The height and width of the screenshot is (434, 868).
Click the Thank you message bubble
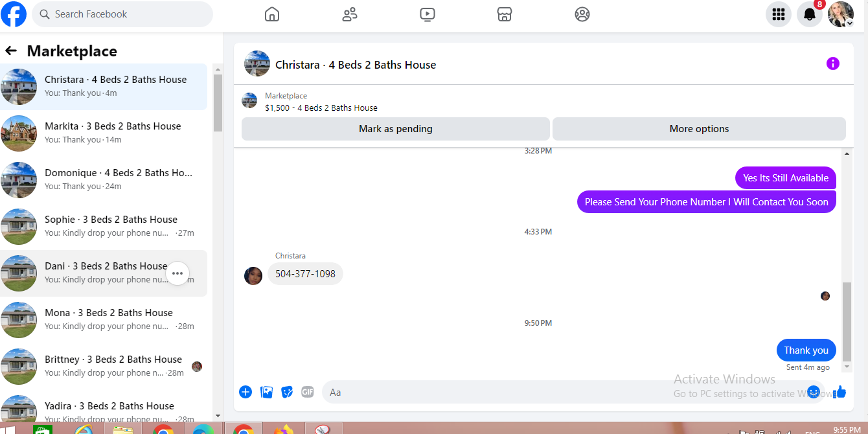tap(806, 350)
